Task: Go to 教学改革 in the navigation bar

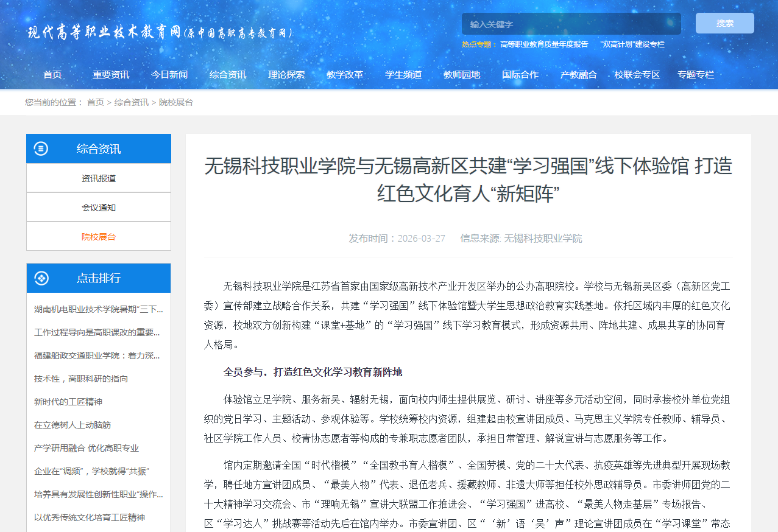Action: point(345,74)
